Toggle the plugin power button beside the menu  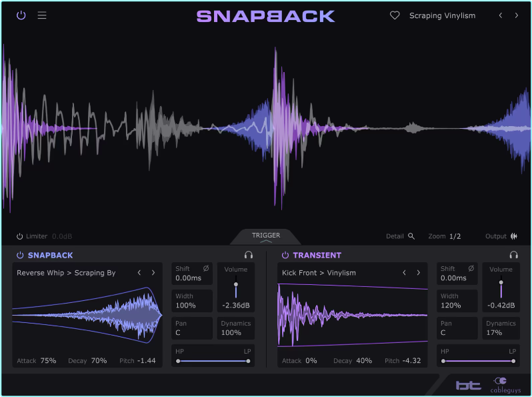(21, 15)
